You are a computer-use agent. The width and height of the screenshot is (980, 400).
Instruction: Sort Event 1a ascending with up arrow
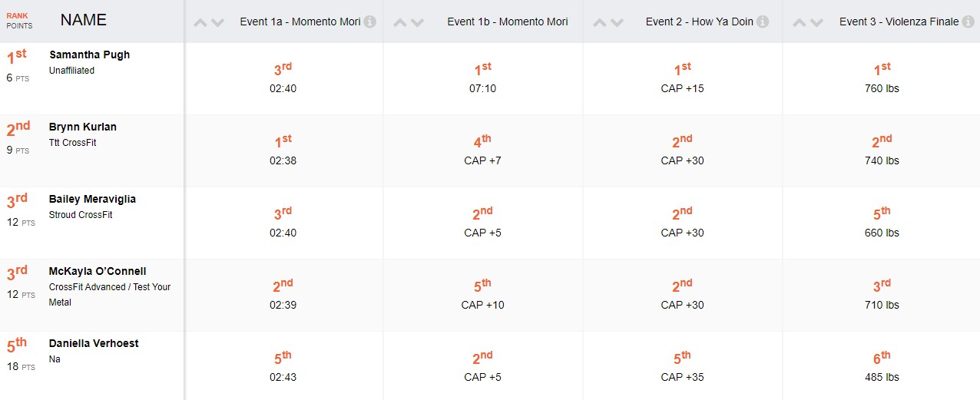coord(200,23)
